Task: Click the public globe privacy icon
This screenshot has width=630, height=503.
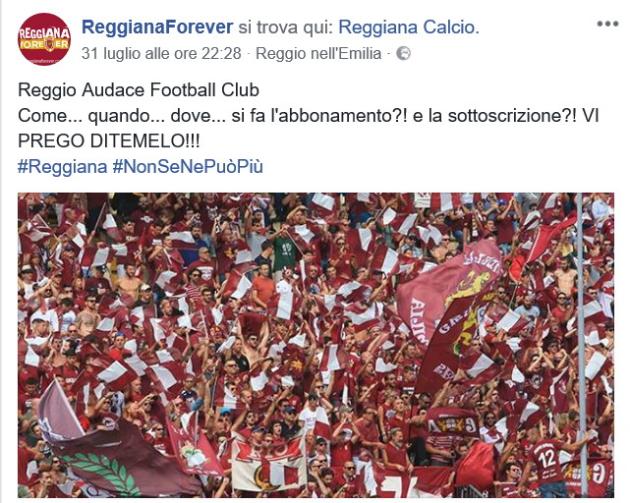Action: [x=403, y=53]
